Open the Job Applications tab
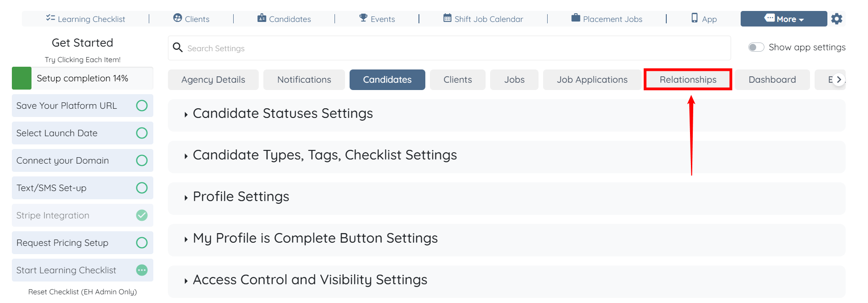 592,80
